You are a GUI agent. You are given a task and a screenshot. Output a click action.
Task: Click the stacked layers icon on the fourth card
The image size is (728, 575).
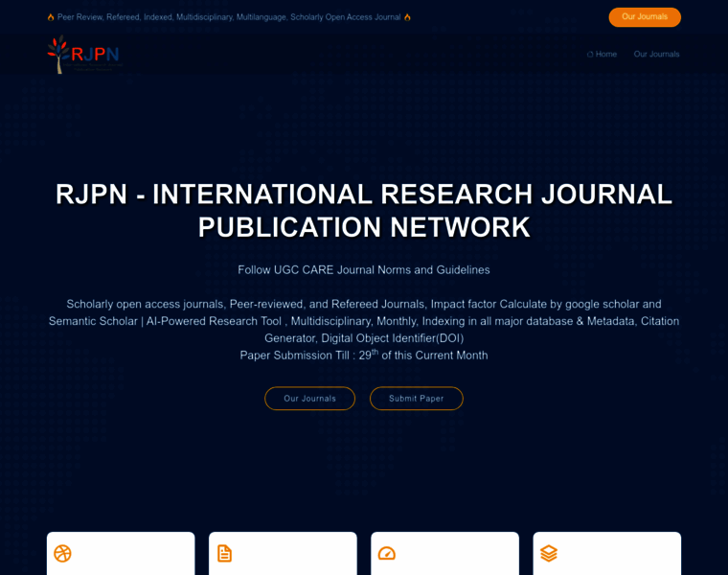[548, 553]
